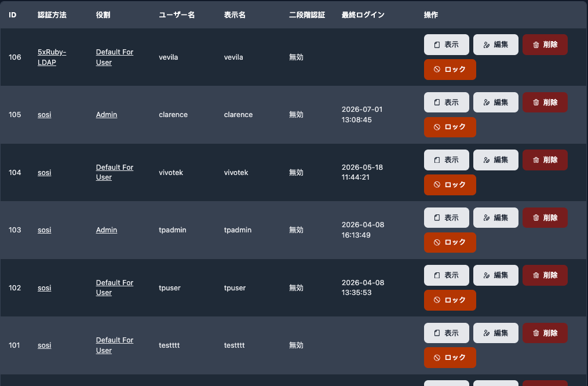Click 削除 in vivotek row
The height and width of the screenshot is (386, 588).
point(545,160)
